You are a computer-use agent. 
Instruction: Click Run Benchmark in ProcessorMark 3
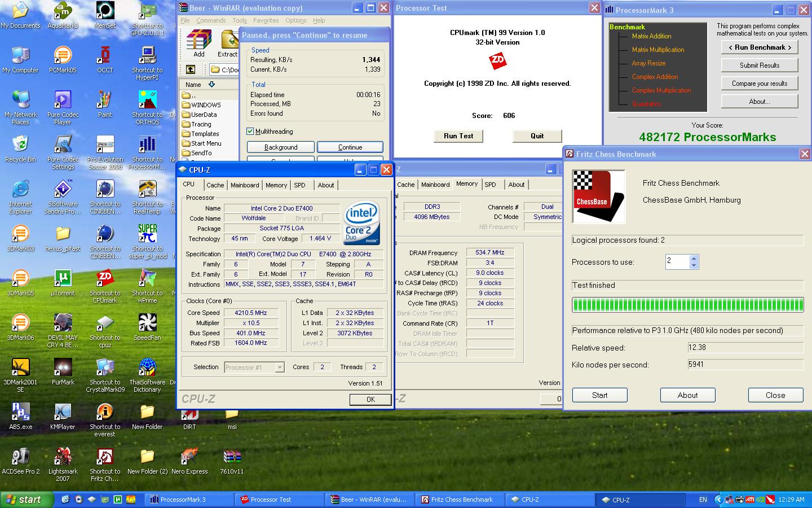(x=760, y=47)
